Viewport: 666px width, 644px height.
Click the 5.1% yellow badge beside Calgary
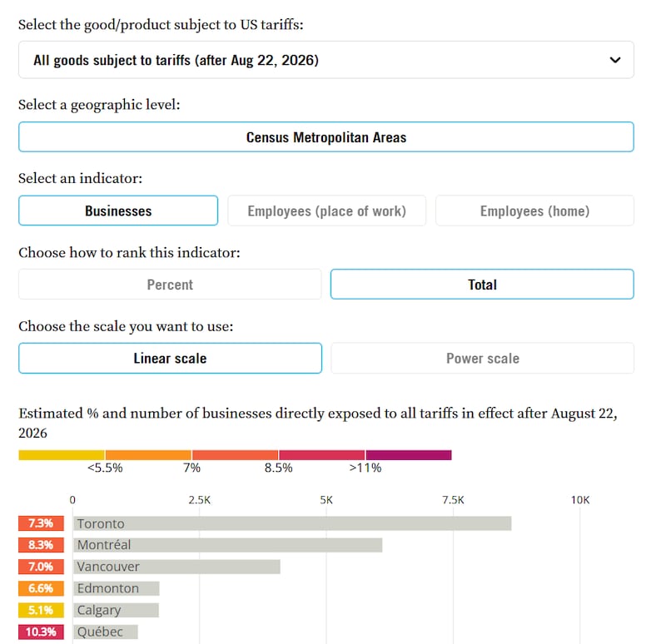(x=41, y=610)
